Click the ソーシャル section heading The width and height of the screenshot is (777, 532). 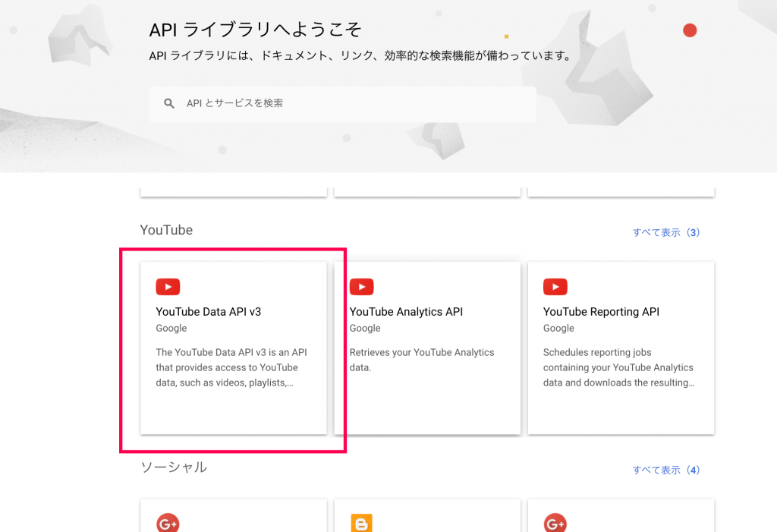click(174, 467)
